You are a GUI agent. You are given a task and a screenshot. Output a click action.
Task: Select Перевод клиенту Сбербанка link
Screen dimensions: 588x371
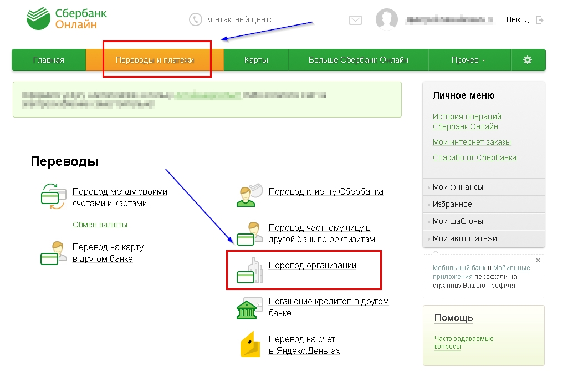(326, 192)
